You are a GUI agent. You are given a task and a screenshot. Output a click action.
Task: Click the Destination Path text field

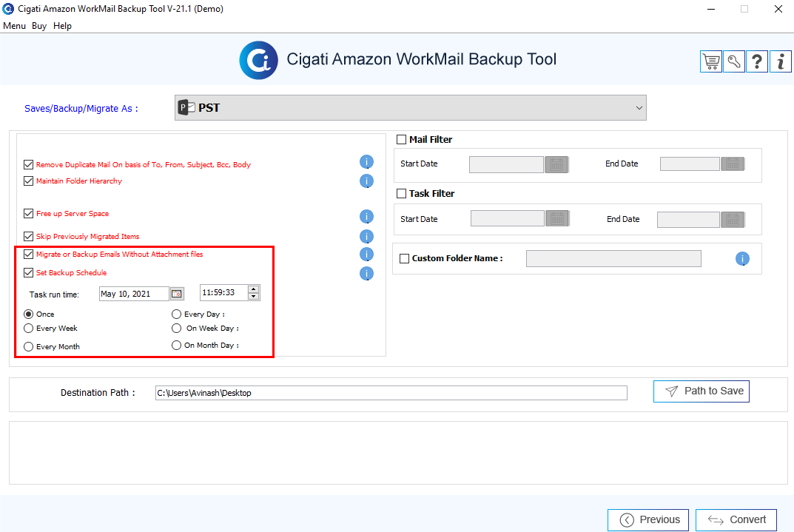[391, 393]
